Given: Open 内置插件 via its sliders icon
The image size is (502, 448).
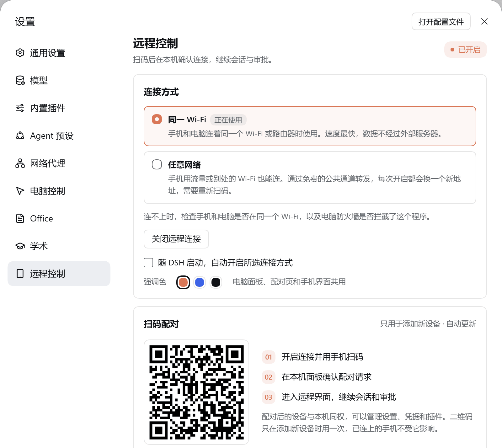Looking at the screenshot, I should 20,108.
